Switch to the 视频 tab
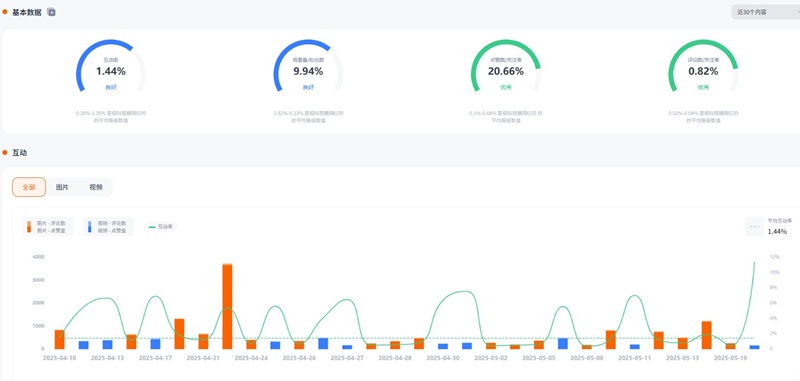The width and height of the screenshot is (800, 381). click(x=96, y=187)
